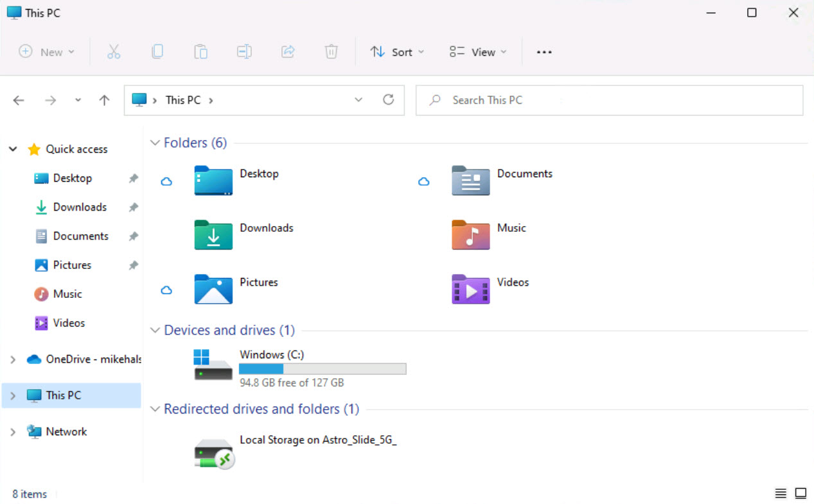Open the See more ellipsis menu
814x504 pixels.
544,52
